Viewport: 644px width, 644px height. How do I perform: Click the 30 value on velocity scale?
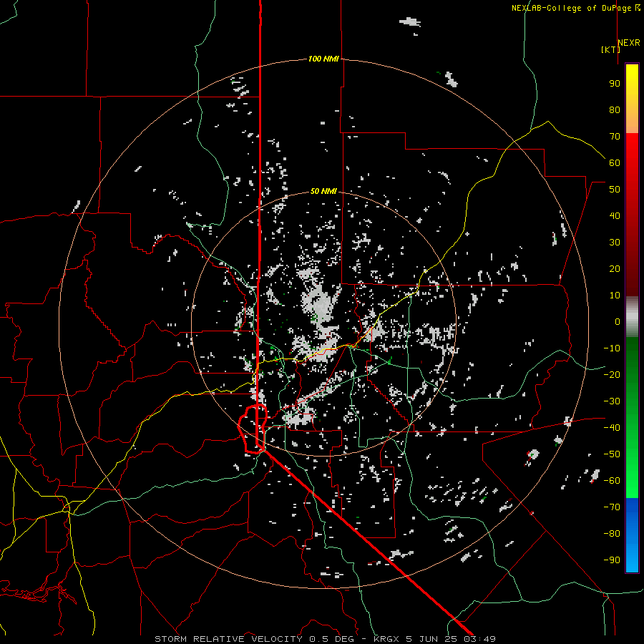point(615,243)
